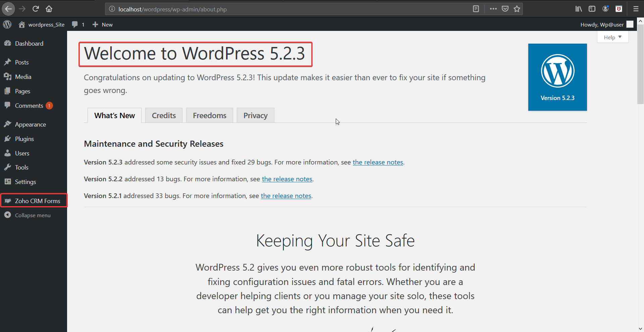Open the Privacy tab
Viewport: 644px width, 332px height.
click(256, 115)
